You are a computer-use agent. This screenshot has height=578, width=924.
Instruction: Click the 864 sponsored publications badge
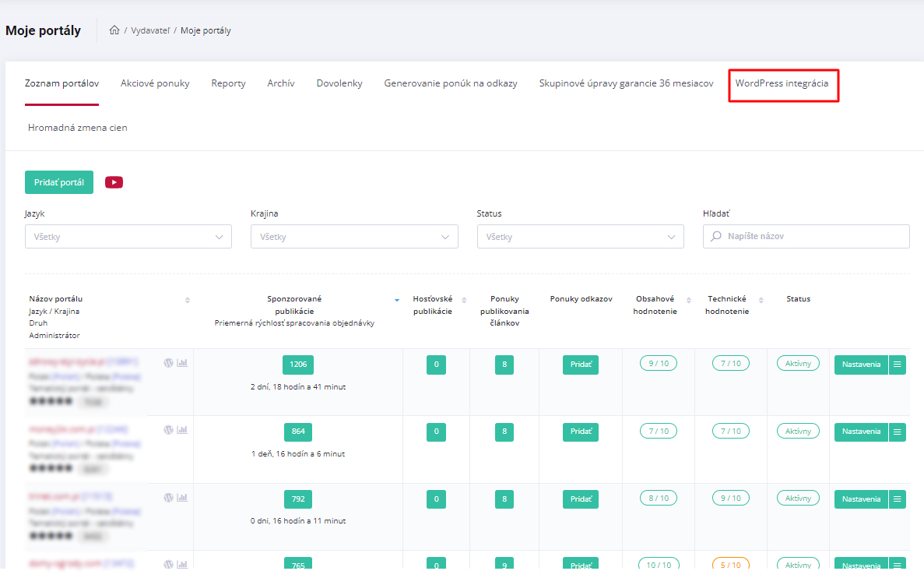[x=298, y=432]
